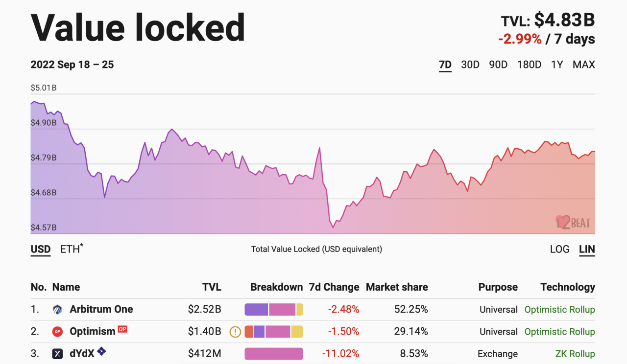The height and width of the screenshot is (364, 627).
Task: Switch chart scale to LOG
Action: coord(559,249)
